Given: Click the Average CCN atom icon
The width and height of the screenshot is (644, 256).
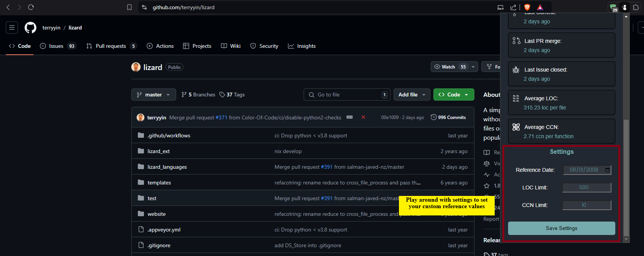Looking at the screenshot, I should (516, 127).
